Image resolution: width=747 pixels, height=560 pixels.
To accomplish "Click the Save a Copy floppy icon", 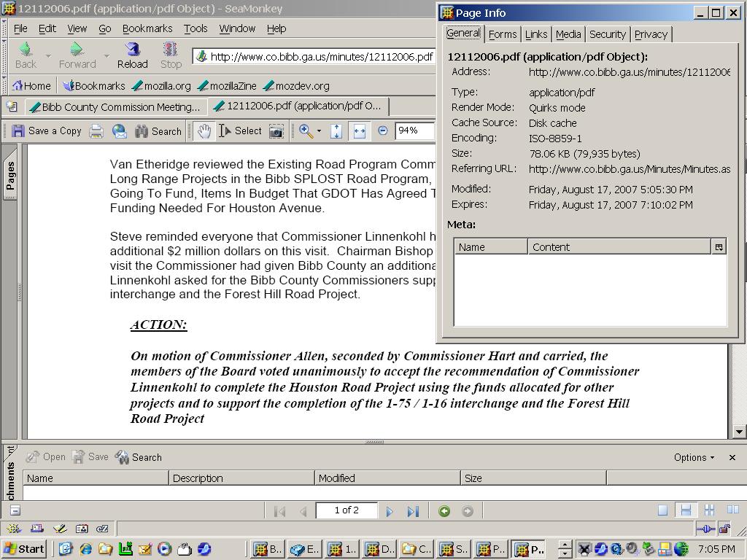I will point(18,131).
